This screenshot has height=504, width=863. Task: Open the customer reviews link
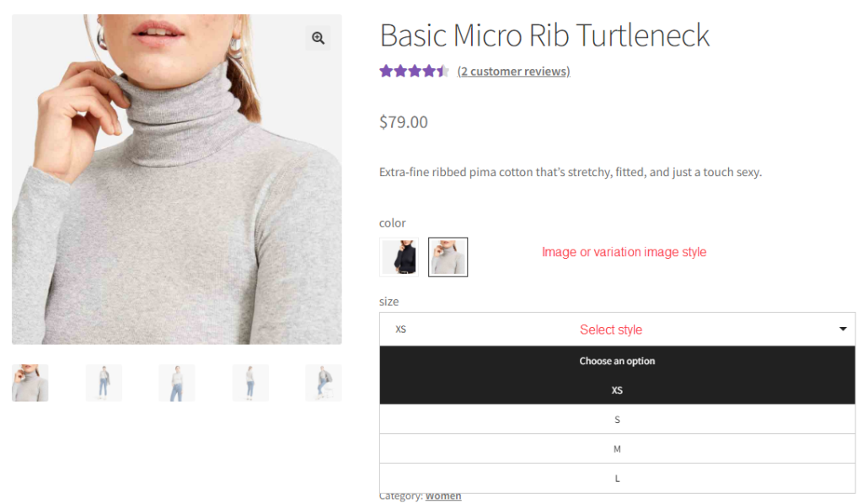click(513, 71)
